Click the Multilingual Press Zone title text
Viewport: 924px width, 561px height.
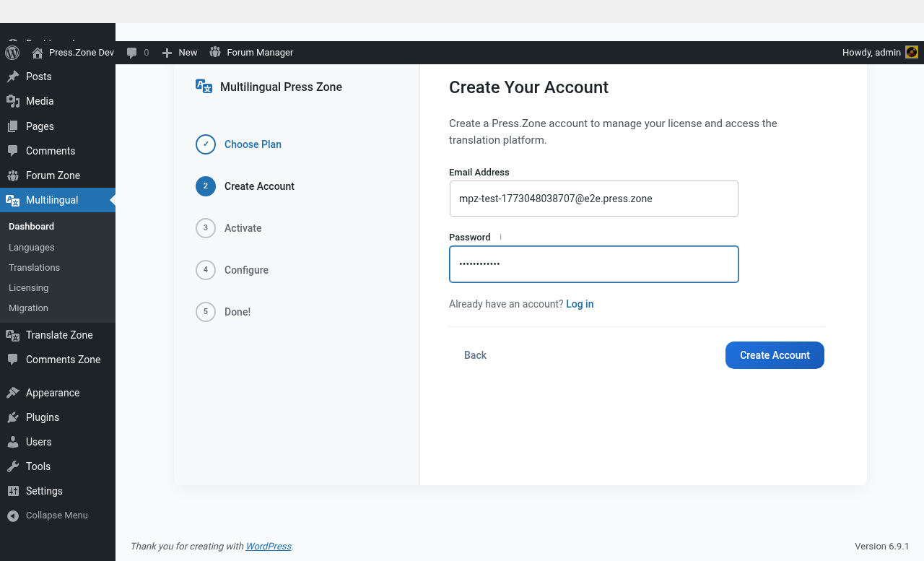[281, 87]
